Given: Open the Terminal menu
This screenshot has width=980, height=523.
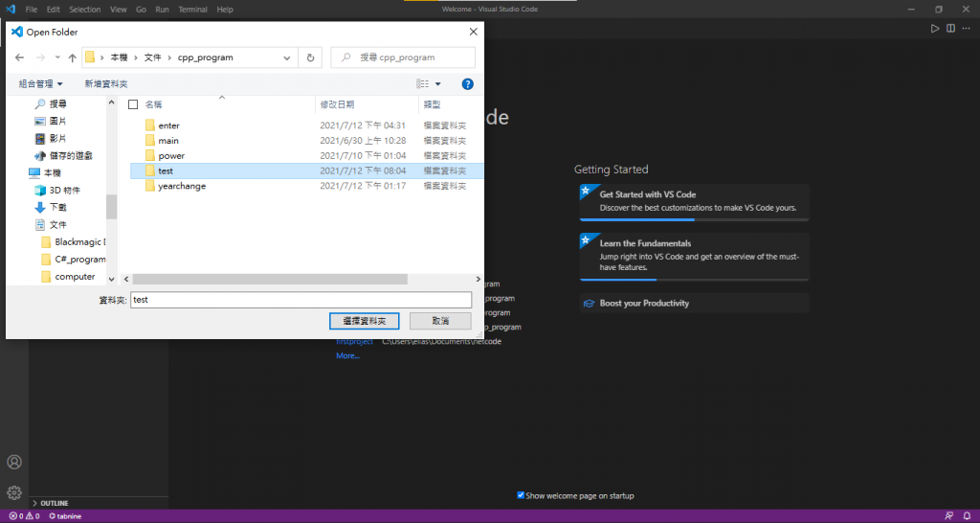Looking at the screenshot, I should 193,10.
